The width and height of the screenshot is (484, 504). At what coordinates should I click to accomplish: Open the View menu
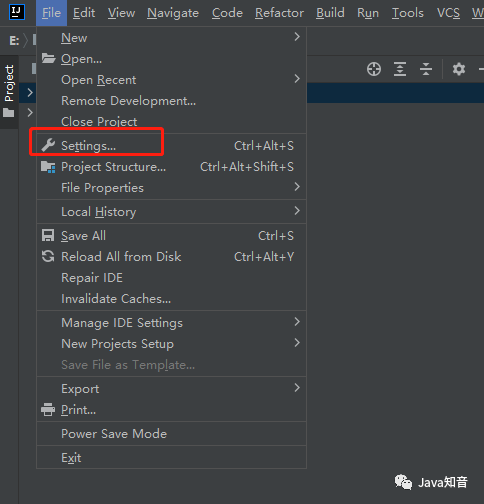121,13
